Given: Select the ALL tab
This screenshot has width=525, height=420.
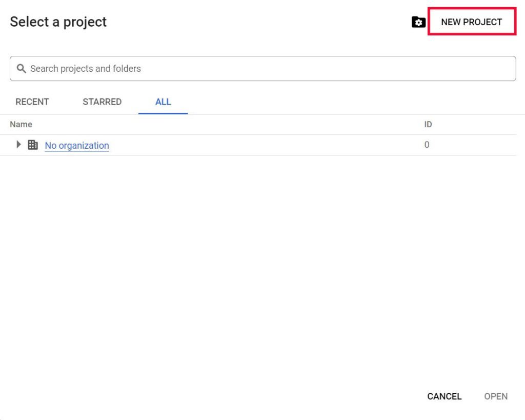Looking at the screenshot, I should [x=163, y=102].
